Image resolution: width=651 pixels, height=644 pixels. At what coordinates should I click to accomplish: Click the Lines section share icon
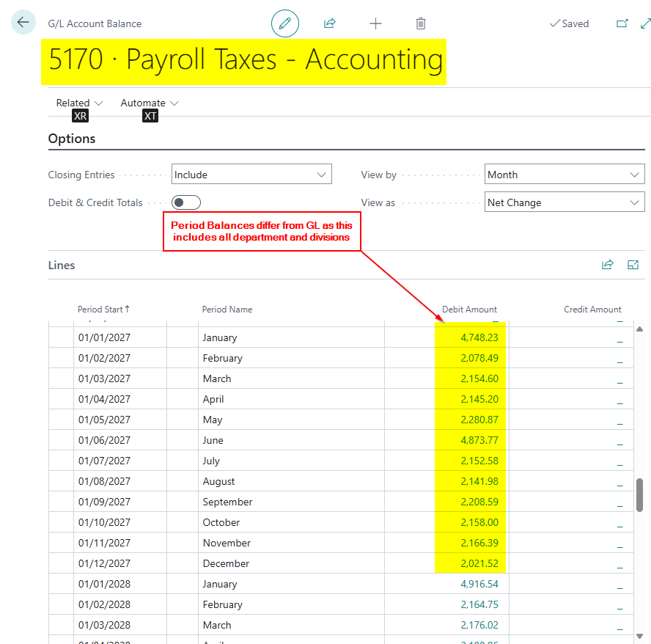pyautogui.click(x=607, y=265)
